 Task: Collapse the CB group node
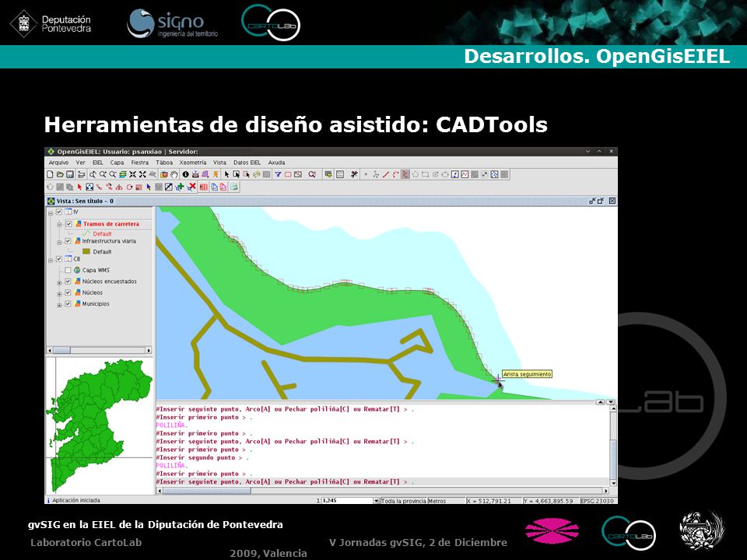50,260
